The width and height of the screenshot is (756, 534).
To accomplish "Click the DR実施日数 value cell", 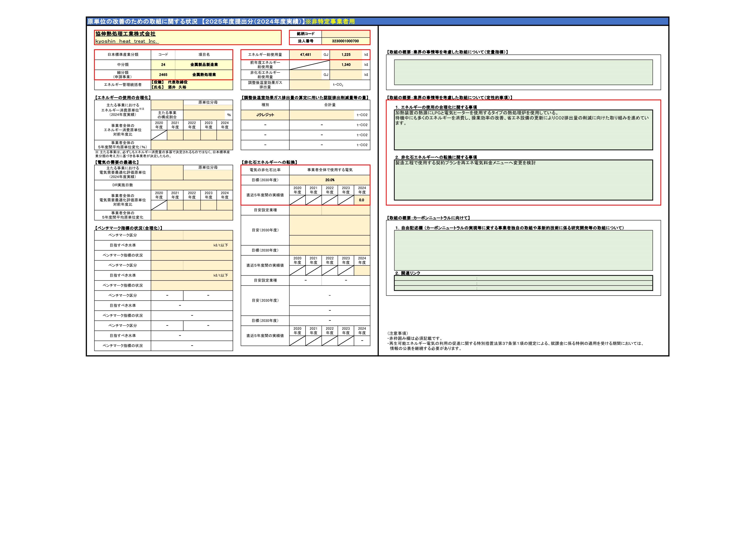I will tap(192, 185).
